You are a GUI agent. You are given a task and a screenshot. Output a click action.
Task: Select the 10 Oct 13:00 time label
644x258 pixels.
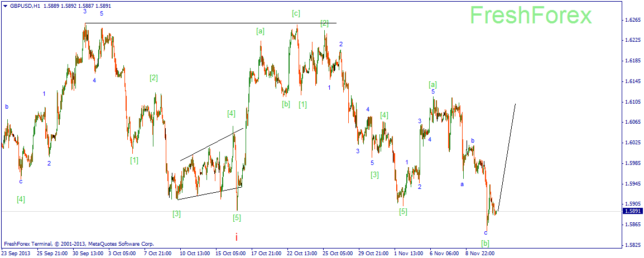[x=195, y=253]
